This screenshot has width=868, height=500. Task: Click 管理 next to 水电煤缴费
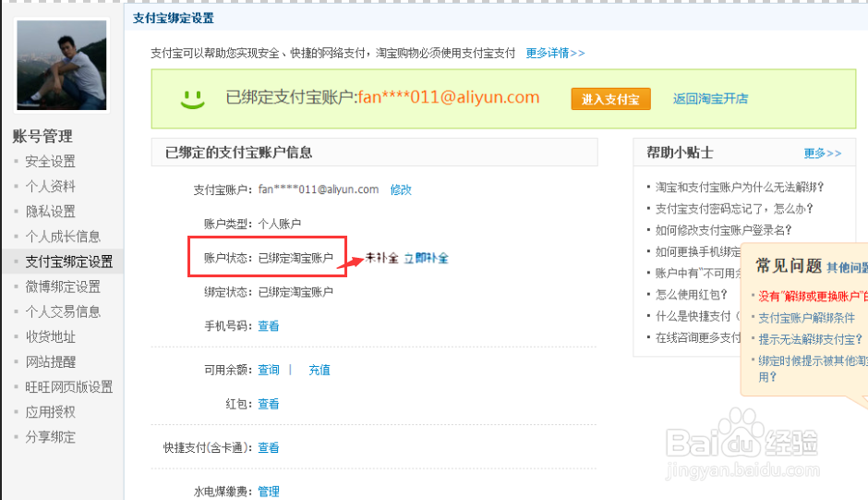(269, 491)
